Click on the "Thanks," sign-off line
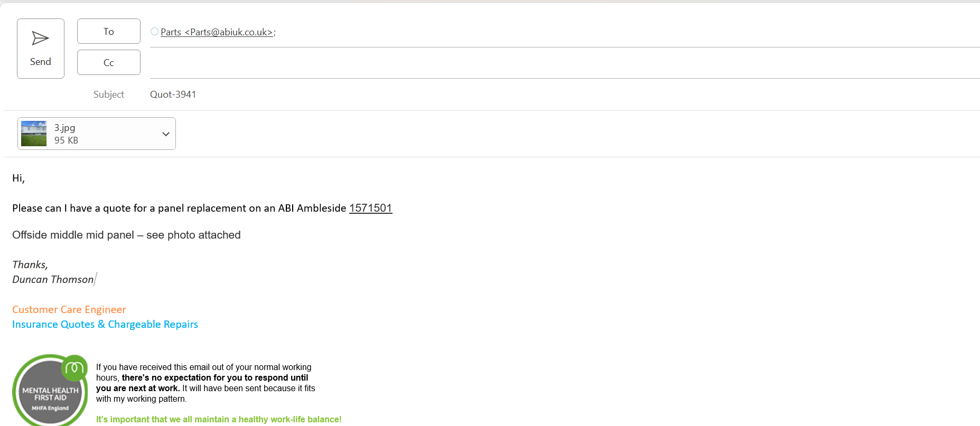The image size is (980, 426). point(30,264)
